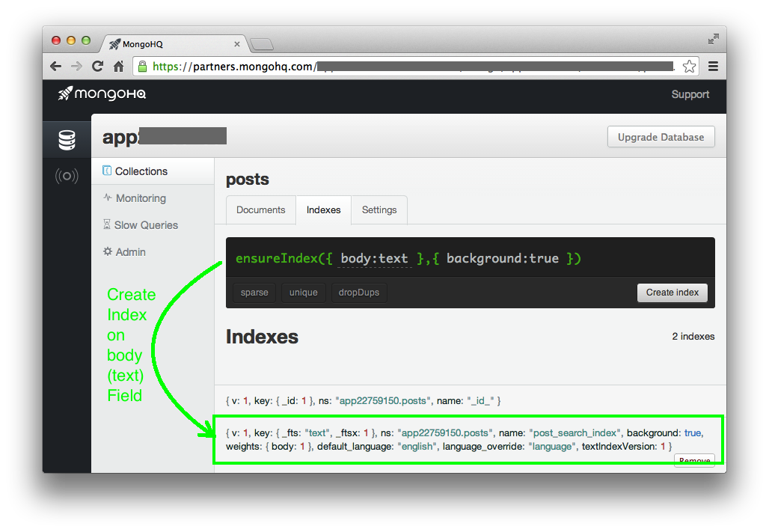Image resolution: width=769 pixels, height=532 pixels.
Task: Go back with browser back arrow
Action: pyautogui.click(x=56, y=67)
